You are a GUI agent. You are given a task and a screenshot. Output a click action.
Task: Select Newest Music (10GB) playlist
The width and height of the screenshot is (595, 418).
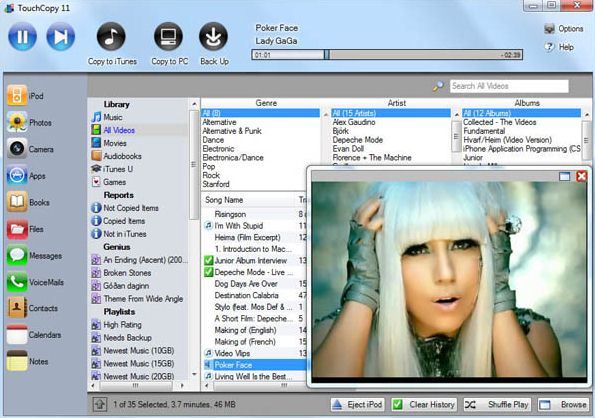(x=133, y=350)
